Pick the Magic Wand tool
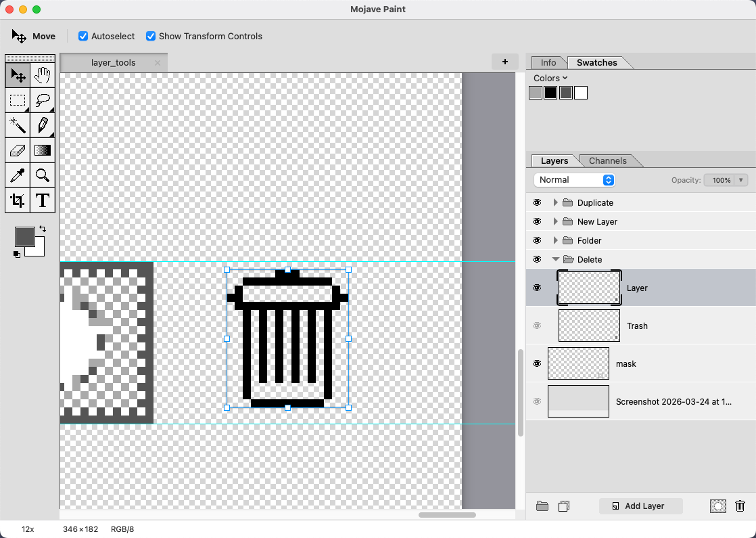The width and height of the screenshot is (756, 538). [18, 125]
